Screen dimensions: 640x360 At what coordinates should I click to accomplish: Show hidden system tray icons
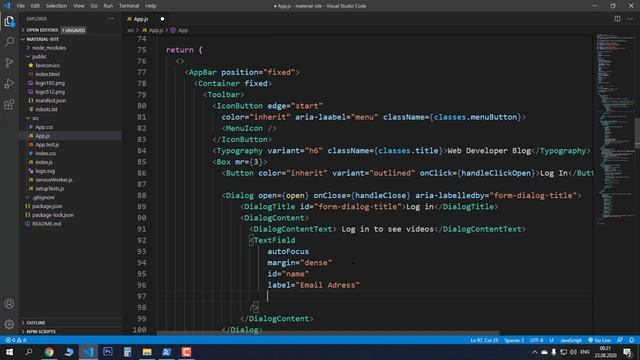click(x=534, y=352)
